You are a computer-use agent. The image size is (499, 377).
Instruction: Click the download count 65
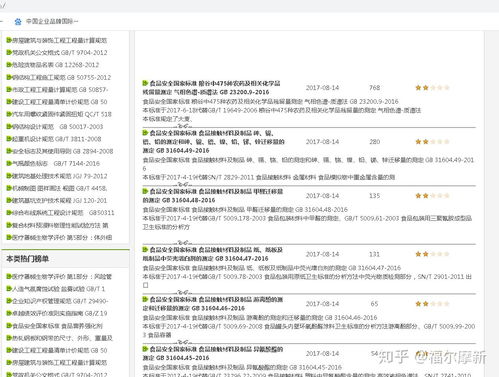point(374,304)
